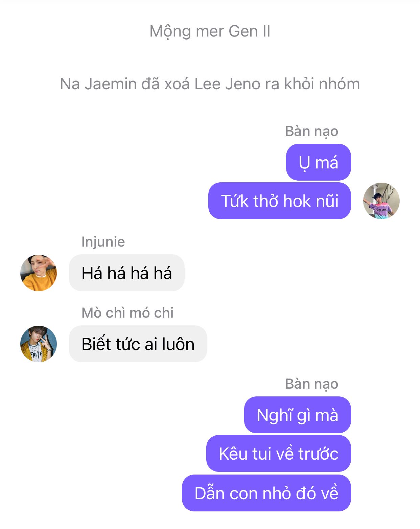Viewport: 420px width, 529px height.
Task: Select the 'Kêu tui về trước' message
Action: point(279,454)
